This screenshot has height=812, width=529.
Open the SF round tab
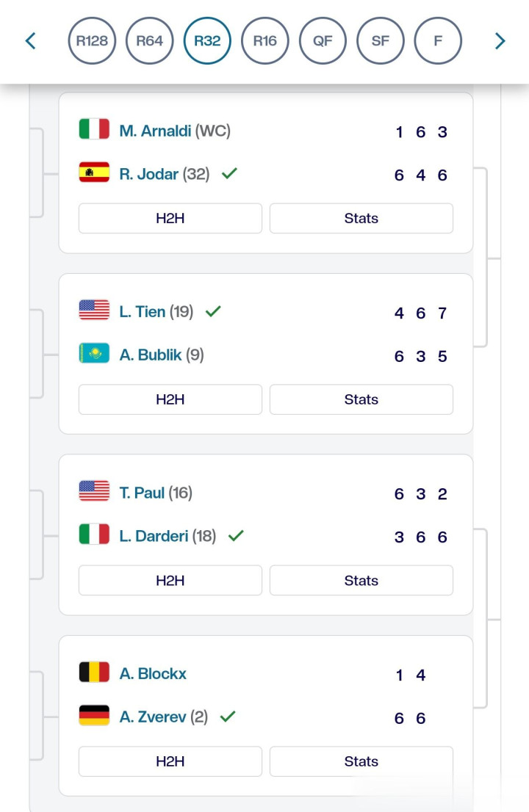(x=381, y=41)
